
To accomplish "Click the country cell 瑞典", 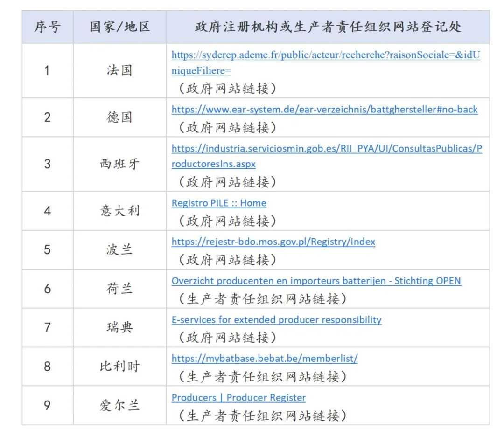I will (119, 327).
